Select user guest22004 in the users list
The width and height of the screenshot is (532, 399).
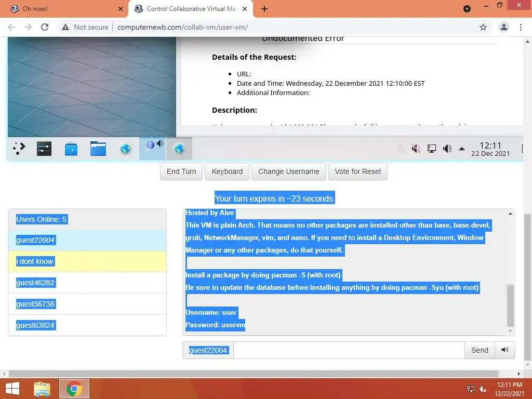[87, 240]
